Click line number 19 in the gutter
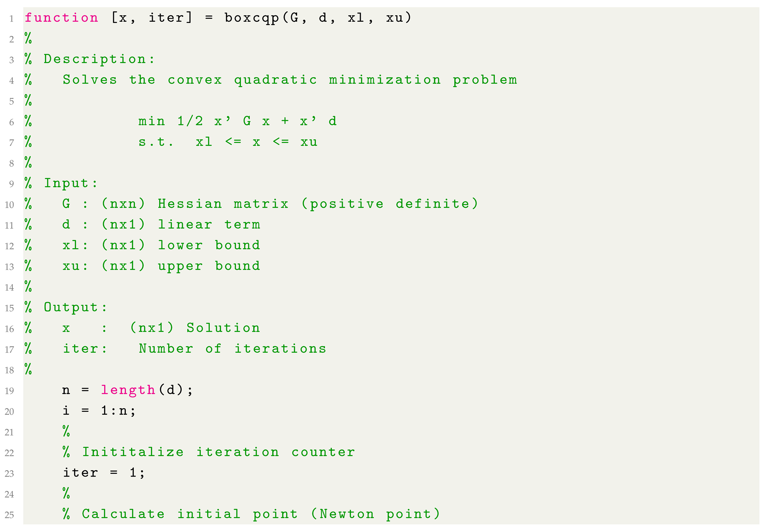 [x=10, y=391]
